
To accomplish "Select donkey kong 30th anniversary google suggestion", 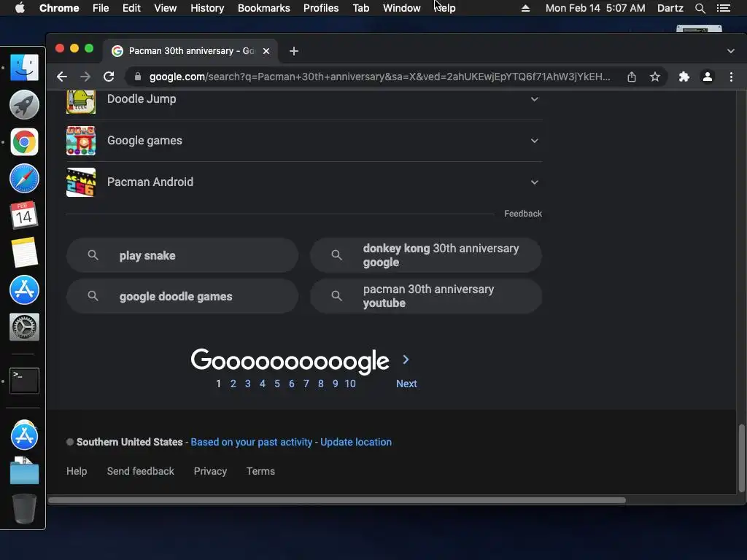I will click(x=426, y=255).
